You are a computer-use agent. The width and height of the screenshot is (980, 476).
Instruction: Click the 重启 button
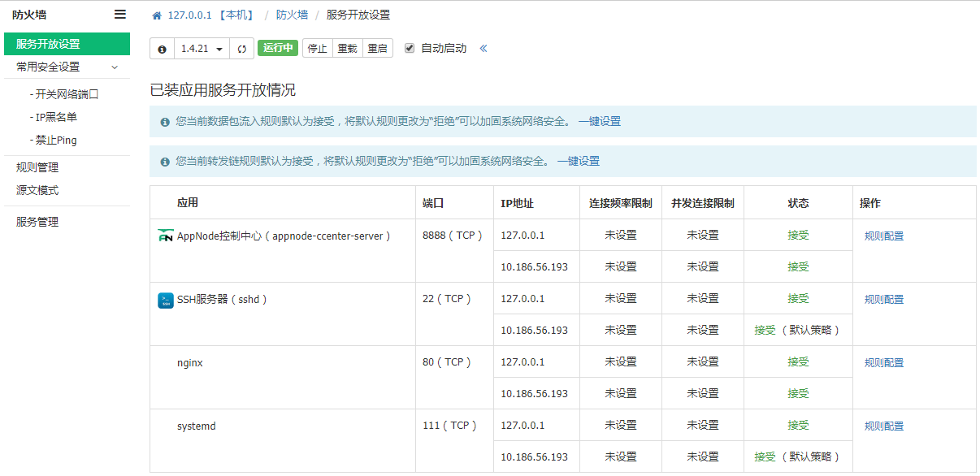pyautogui.click(x=377, y=49)
